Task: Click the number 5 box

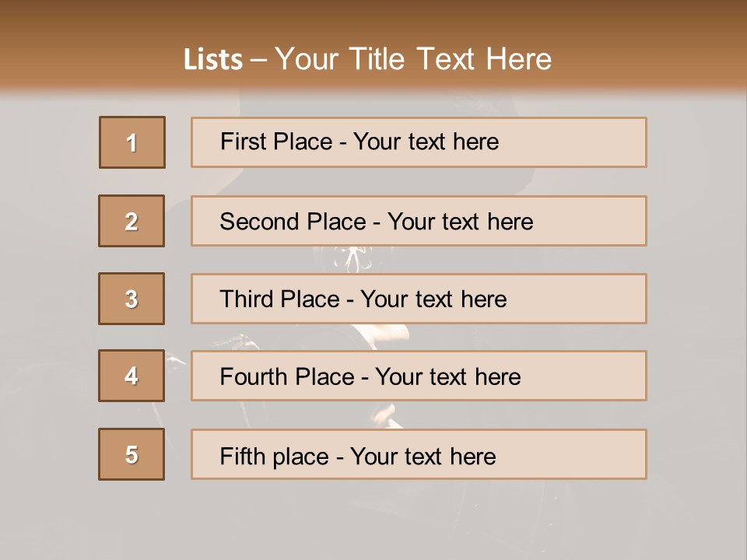Action: tap(132, 454)
